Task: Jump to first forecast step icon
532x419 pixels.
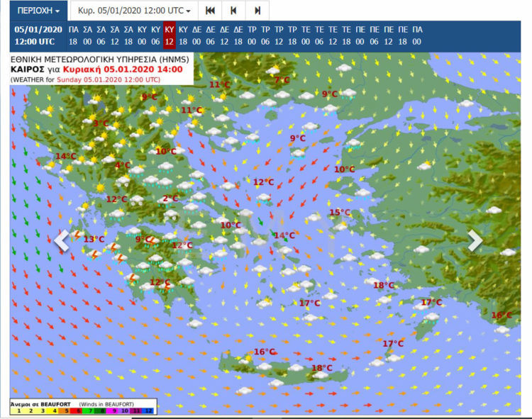Action: coord(210,11)
